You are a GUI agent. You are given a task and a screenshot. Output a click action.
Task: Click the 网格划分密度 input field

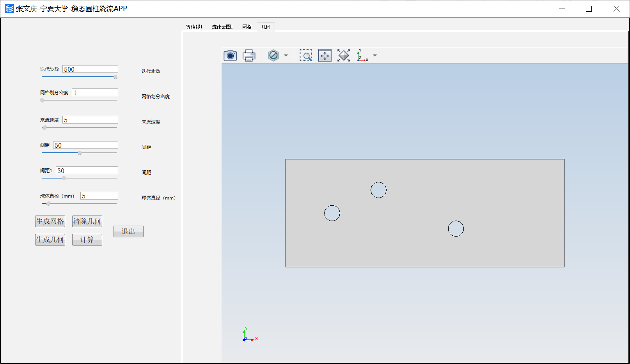coord(95,92)
